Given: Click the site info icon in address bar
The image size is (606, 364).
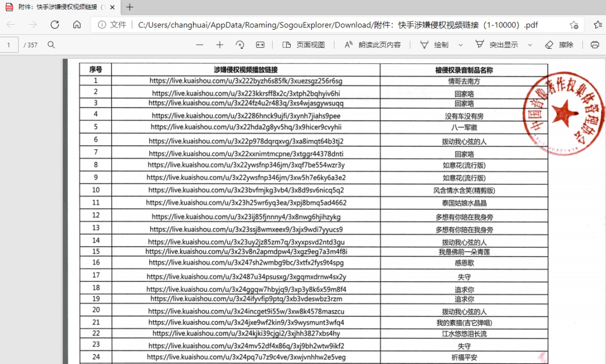Looking at the screenshot, I should click(x=102, y=25).
